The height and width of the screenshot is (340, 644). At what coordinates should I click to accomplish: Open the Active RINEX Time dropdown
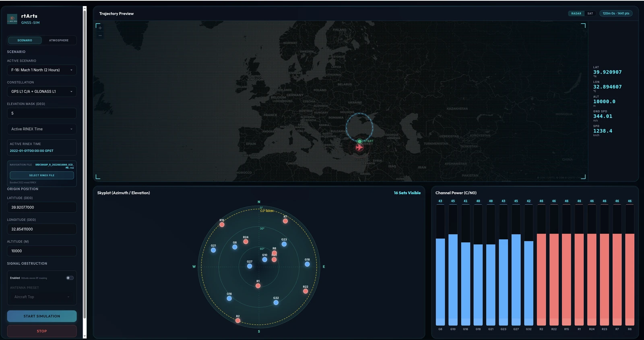coord(42,129)
